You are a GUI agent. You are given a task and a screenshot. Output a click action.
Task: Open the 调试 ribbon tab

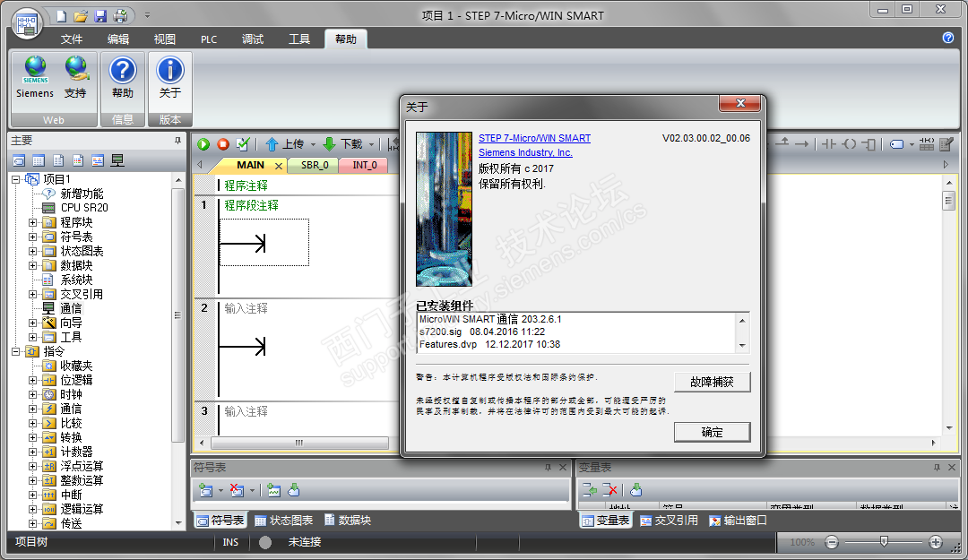point(253,39)
